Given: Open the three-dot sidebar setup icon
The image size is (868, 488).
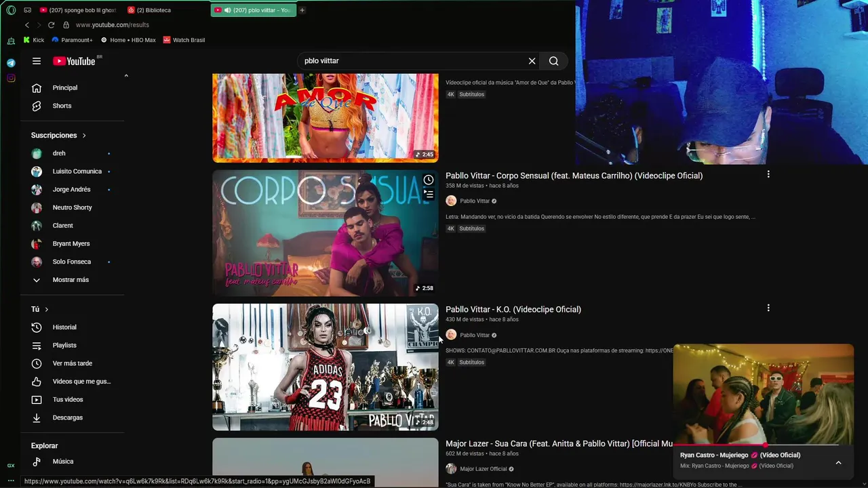Looking at the screenshot, I should (11, 480).
